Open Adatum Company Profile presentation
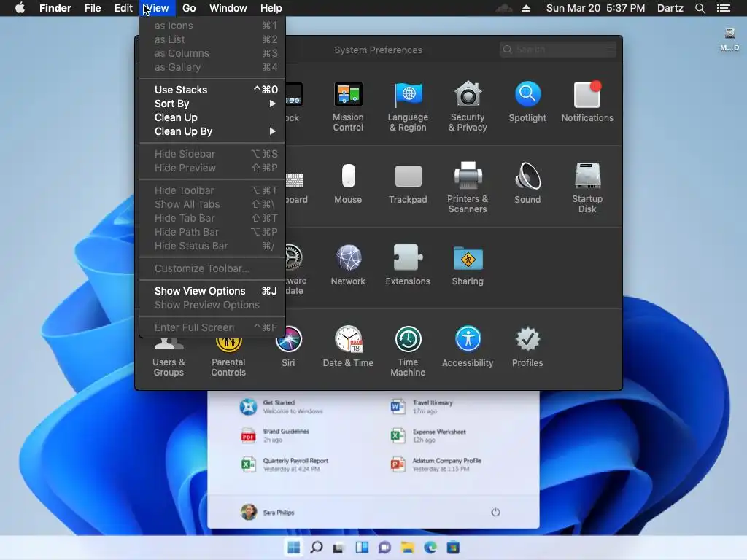 point(436,464)
